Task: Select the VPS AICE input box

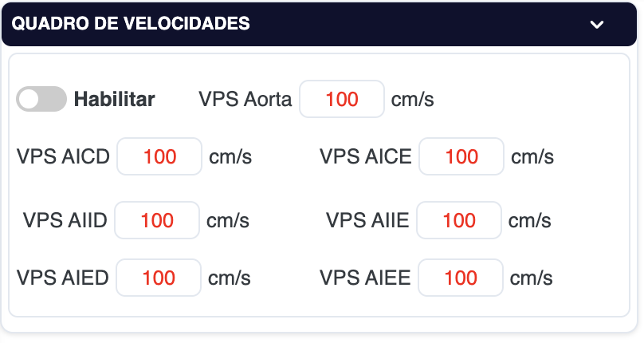Action: click(461, 156)
